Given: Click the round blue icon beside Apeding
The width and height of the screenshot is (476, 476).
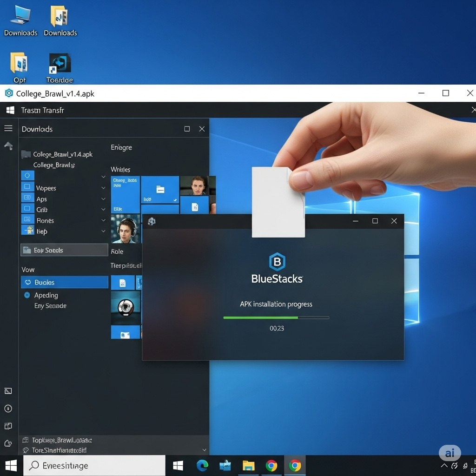Looking at the screenshot, I should pos(27,295).
